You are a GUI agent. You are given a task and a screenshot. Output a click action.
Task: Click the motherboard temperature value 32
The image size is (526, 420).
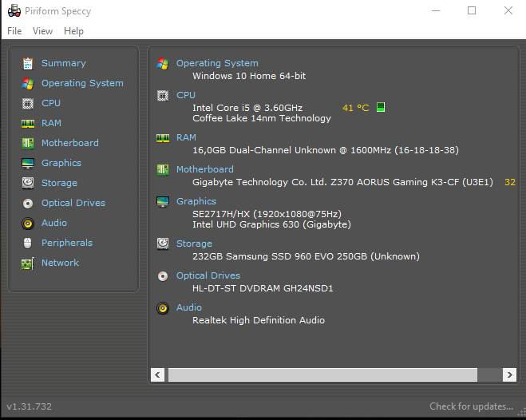[x=510, y=182]
